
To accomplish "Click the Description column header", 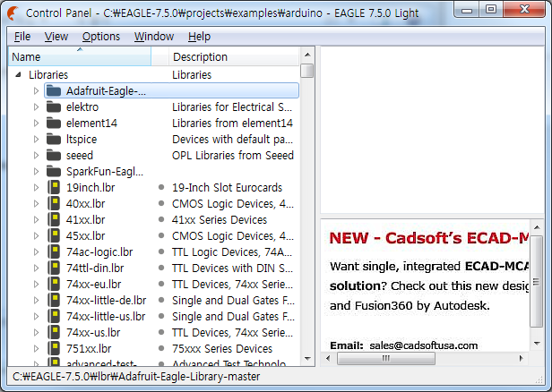I will coord(234,56).
